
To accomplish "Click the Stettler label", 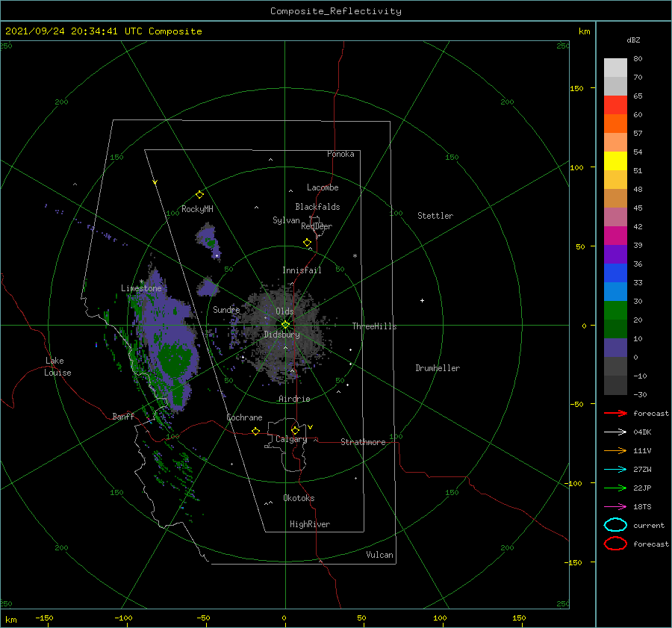I will pos(435,216).
